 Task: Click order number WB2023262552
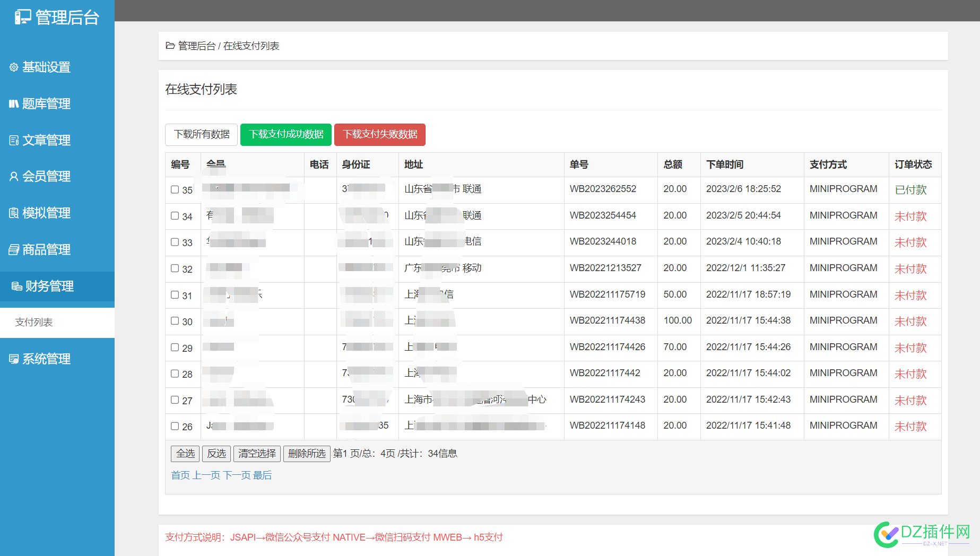point(603,189)
